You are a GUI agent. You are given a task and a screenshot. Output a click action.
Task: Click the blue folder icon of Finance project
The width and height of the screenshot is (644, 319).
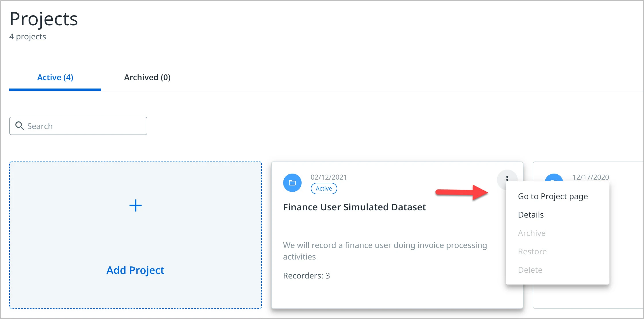[x=292, y=183]
